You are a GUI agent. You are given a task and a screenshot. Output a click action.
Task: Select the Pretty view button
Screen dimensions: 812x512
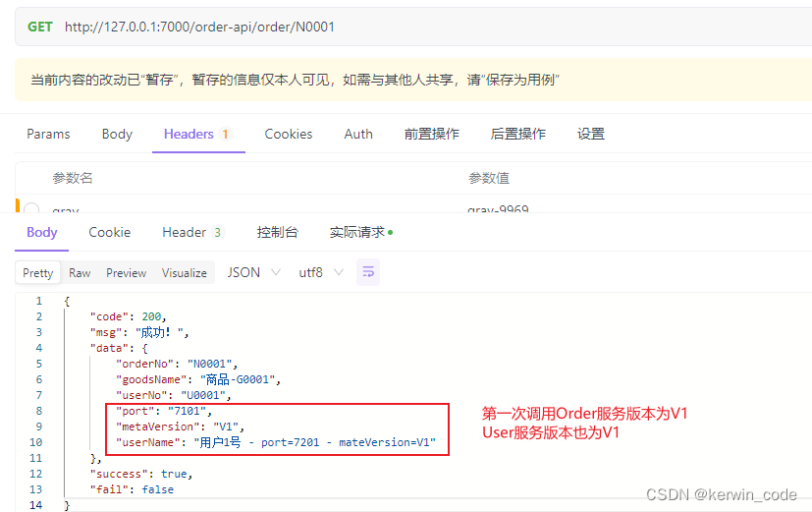38,272
